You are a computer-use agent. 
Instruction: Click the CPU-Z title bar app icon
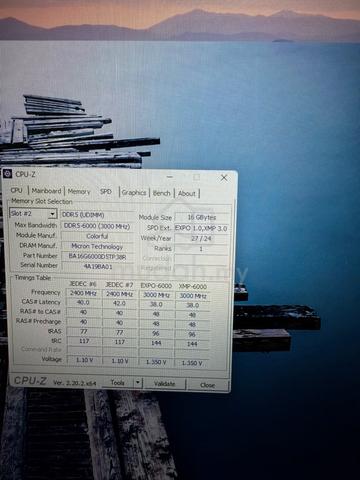[x=8, y=174]
